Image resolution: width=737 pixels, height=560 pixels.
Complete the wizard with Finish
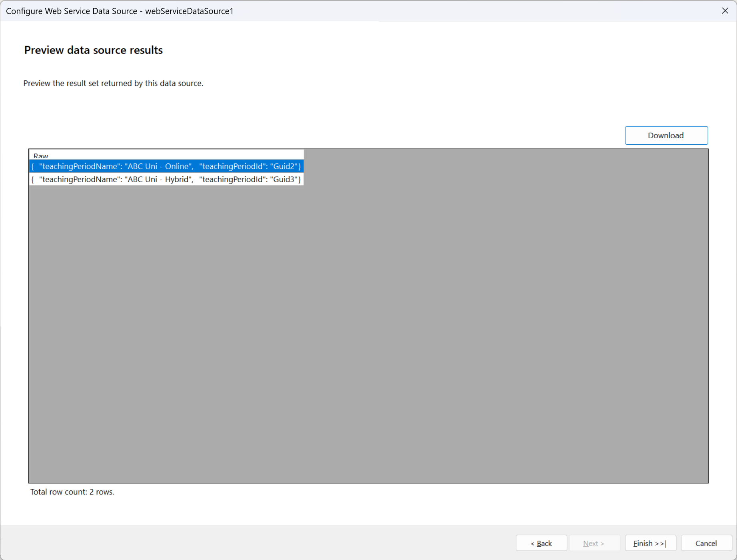[x=650, y=543]
